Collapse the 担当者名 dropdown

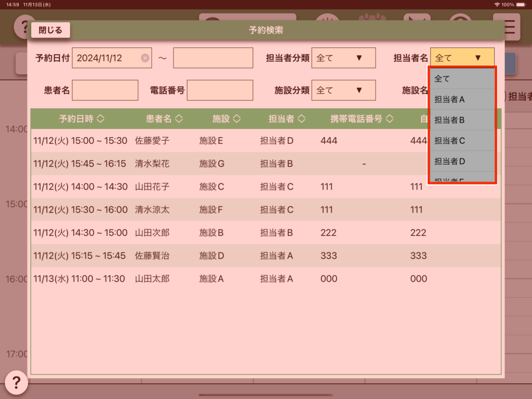coord(462,58)
